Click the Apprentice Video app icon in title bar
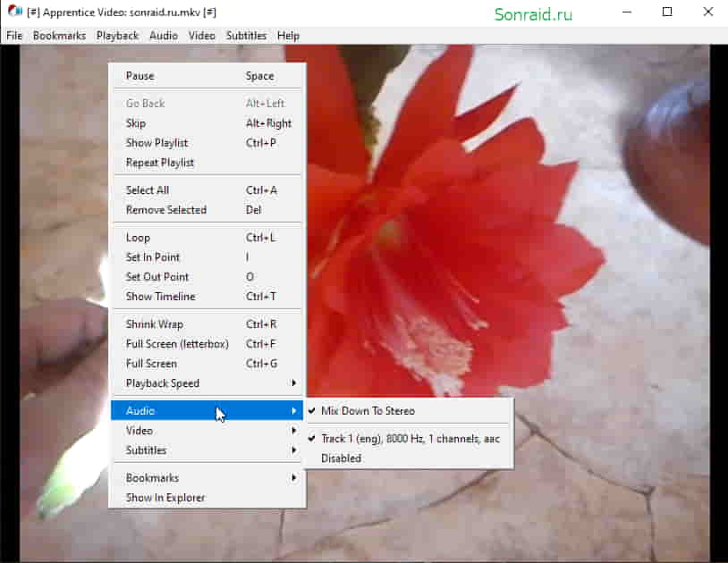The image size is (728, 563). (x=14, y=12)
